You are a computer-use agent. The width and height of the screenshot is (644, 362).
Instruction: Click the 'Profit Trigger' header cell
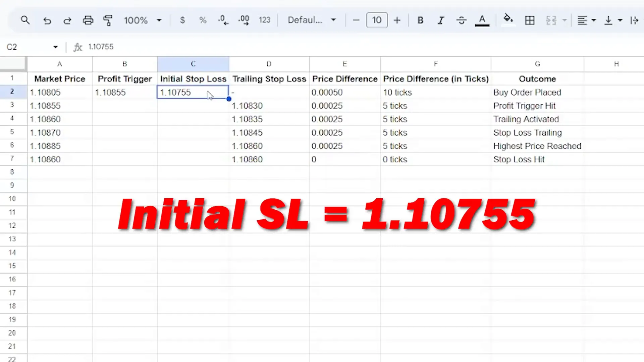125,79
